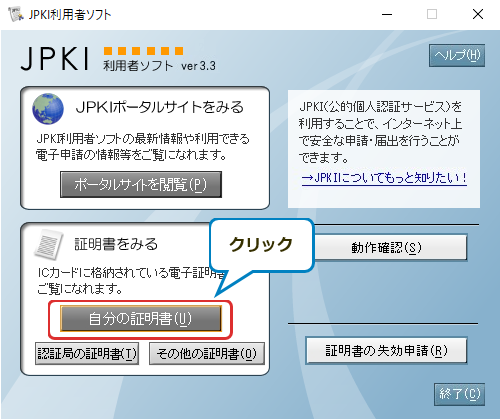Open ヘルプ(H) help button
500x420 pixels.
(457, 55)
